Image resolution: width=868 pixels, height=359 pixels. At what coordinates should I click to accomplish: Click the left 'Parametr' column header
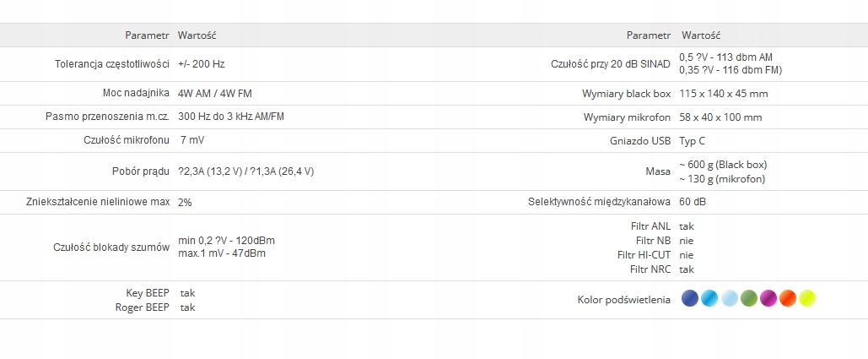point(148,35)
